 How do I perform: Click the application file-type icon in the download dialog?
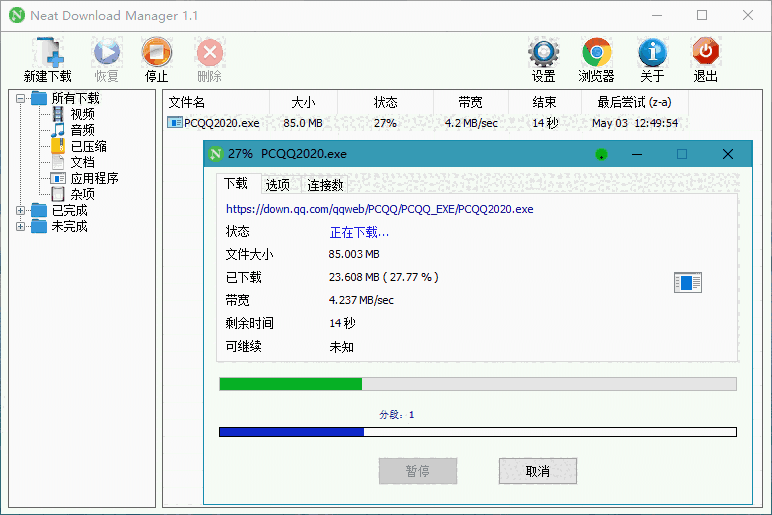688,283
